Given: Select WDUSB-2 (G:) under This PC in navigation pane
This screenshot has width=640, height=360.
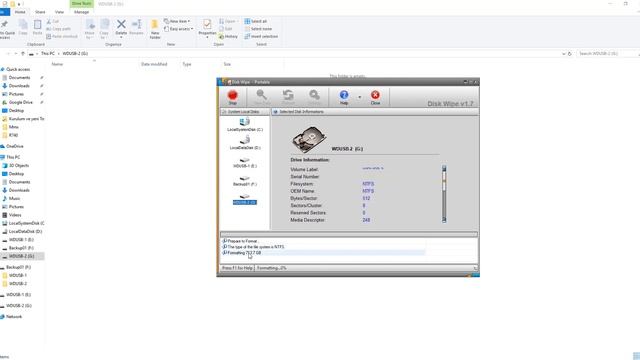Looking at the screenshot, I should coord(21,256).
